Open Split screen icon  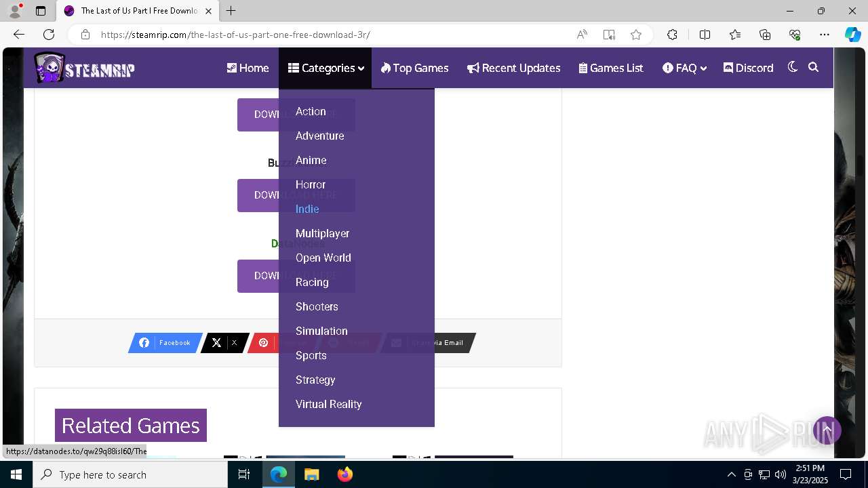click(x=705, y=35)
